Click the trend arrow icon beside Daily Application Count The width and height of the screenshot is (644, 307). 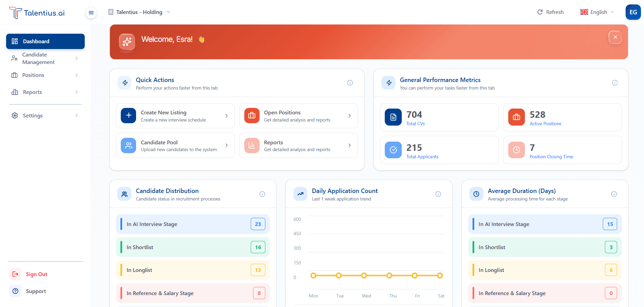(300, 194)
